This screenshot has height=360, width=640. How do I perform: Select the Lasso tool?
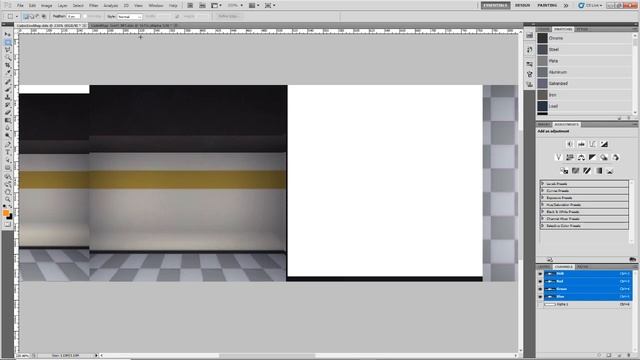tap(8, 50)
